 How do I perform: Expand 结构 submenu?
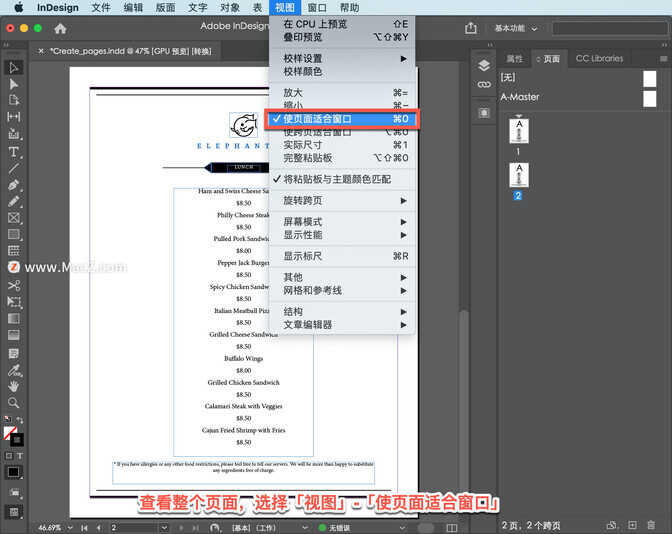click(342, 312)
